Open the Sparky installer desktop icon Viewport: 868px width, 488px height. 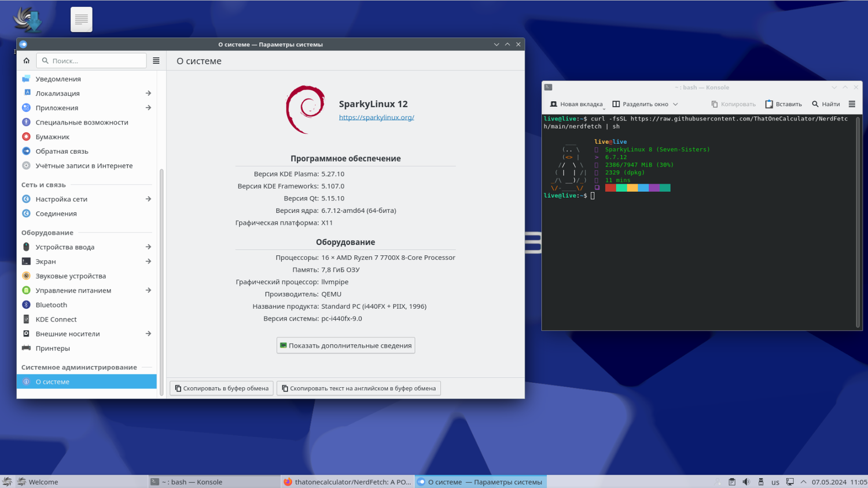point(28,19)
